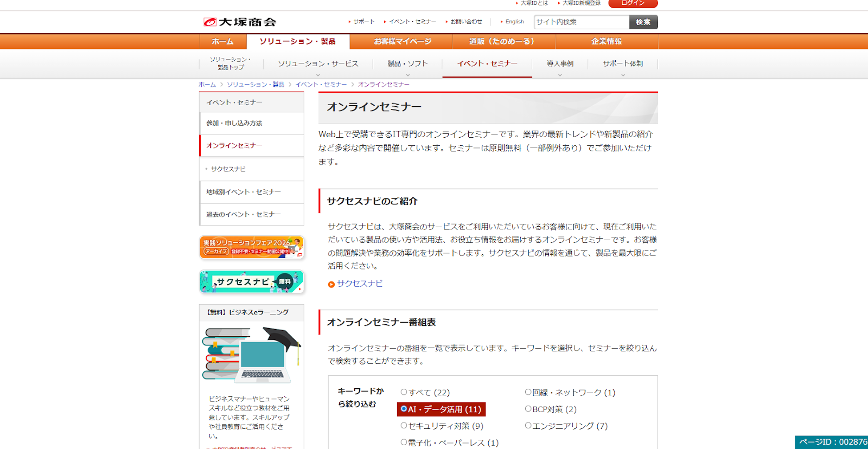Focus the サイト内検索 input field
The image size is (868, 449).
point(582,22)
